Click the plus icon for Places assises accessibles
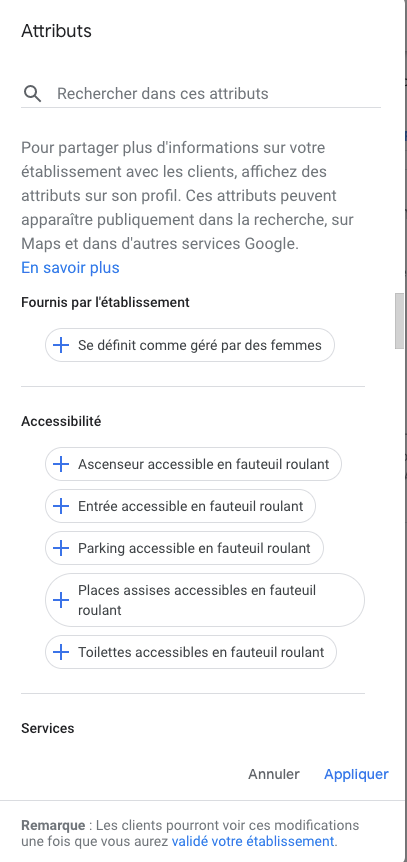 coord(60,600)
